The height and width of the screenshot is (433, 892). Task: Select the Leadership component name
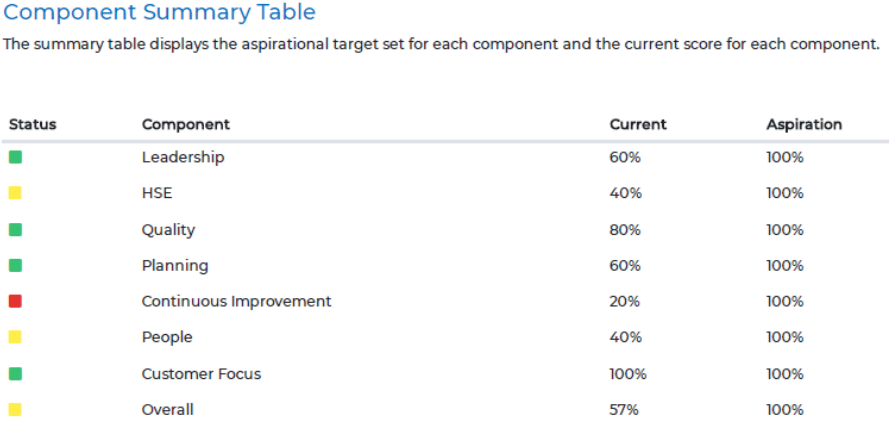tap(183, 157)
